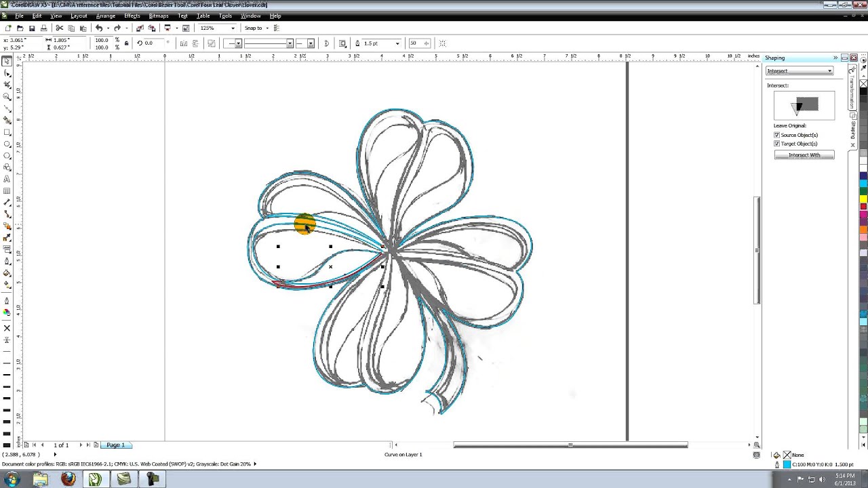Toggle the lock ratio padlock
The image size is (868, 488).
tap(126, 43)
